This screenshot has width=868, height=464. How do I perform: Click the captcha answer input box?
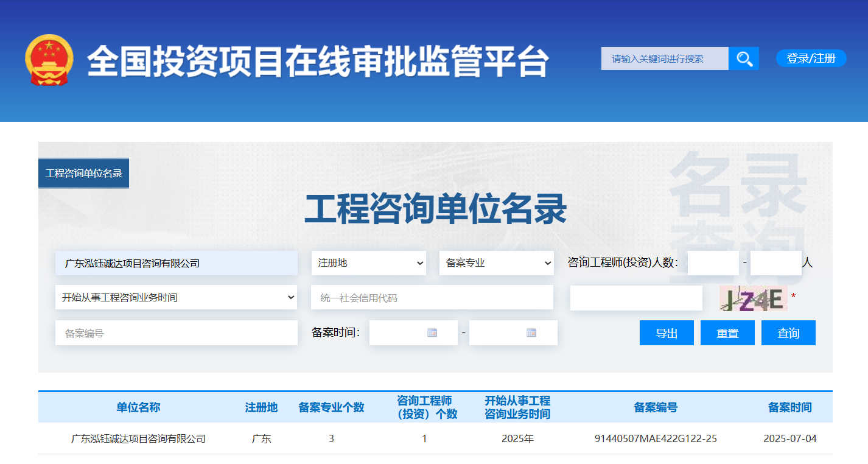pyautogui.click(x=635, y=298)
